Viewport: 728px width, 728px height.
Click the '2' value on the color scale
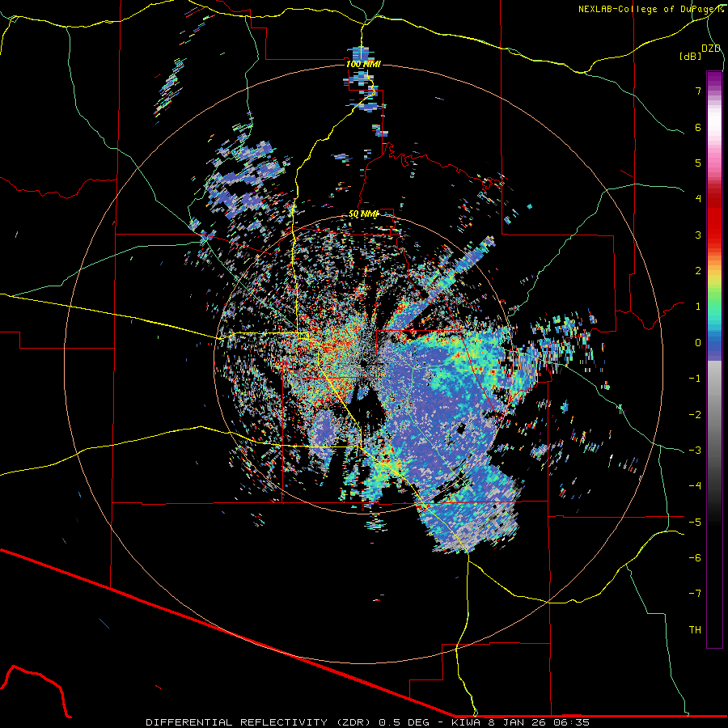[x=698, y=271]
